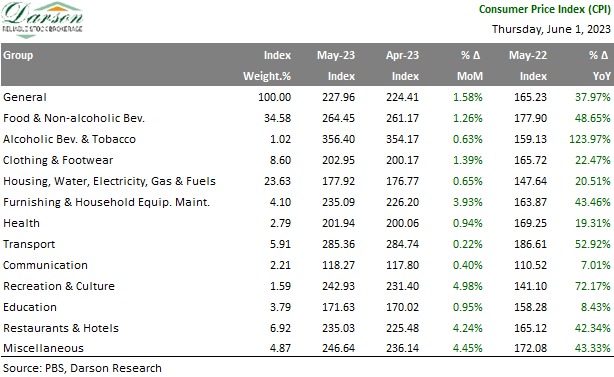Click the Index Weight.% column header
The width and height of the screenshot is (614, 377).
[x=267, y=65]
